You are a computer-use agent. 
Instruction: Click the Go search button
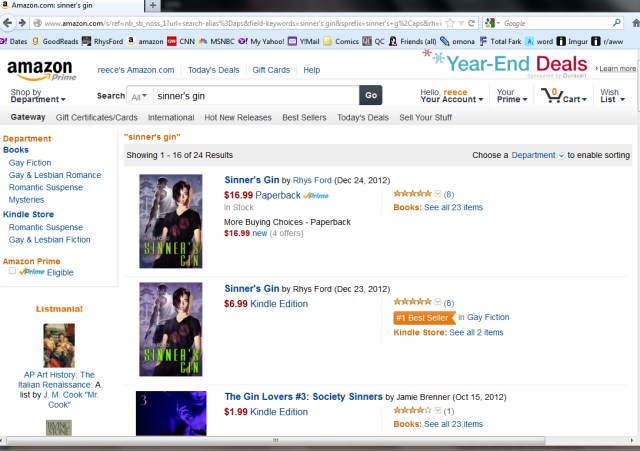click(x=371, y=95)
